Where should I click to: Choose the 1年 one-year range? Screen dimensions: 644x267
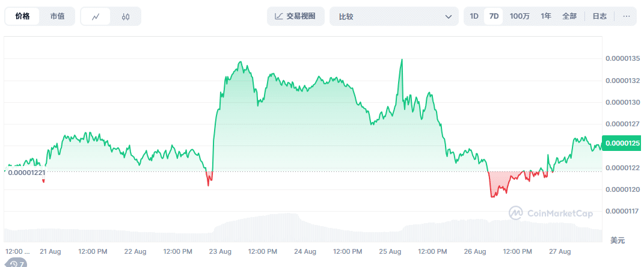click(546, 16)
